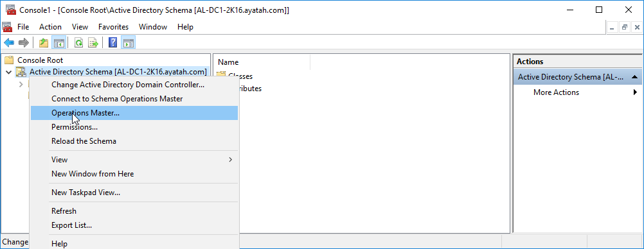Select the Classes item in the list
The image size is (644, 249).
click(x=240, y=76)
